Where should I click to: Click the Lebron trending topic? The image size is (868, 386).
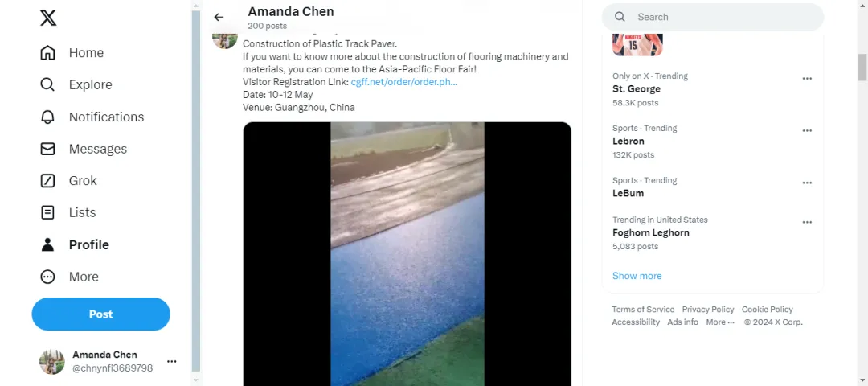[712, 142]
